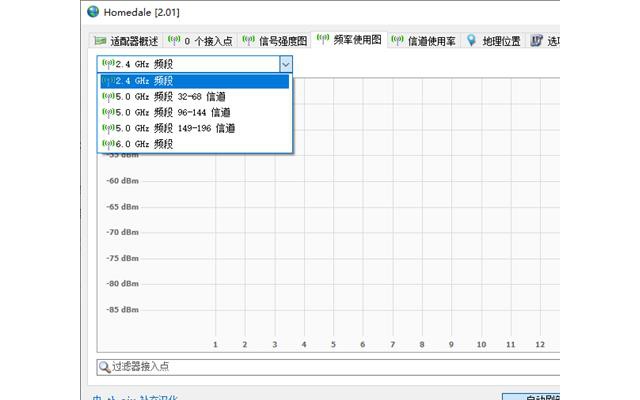The image size is (640, 400).
Task: Click the antenna icon on 个接入点 tab
Action: click(x=174, y=40)
